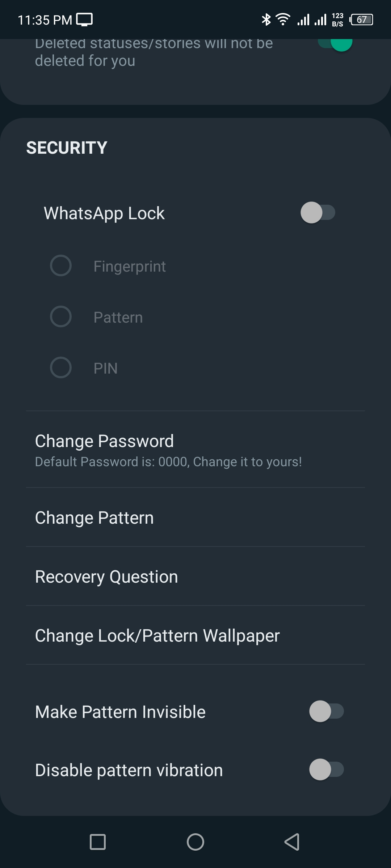Open Change Pattern to set new pattern

point(94,518)
